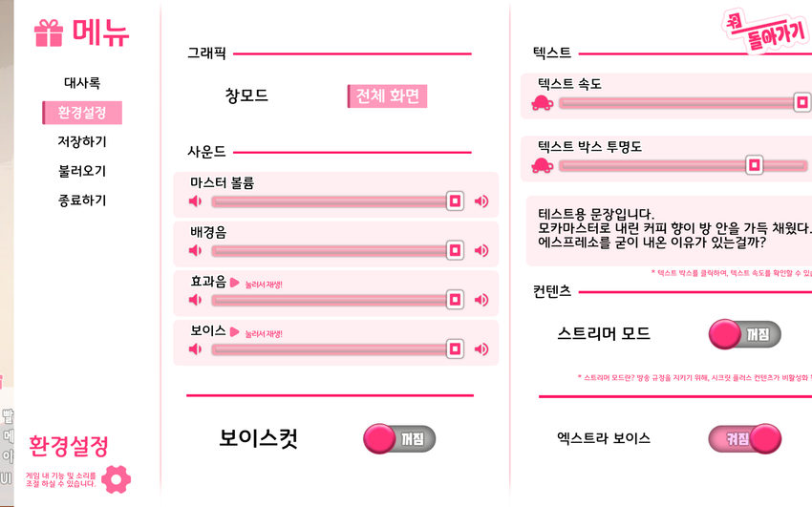Viewport: 812px width, 507px height.
Task: Play the 효과음 sample sound
Action: 234,282
